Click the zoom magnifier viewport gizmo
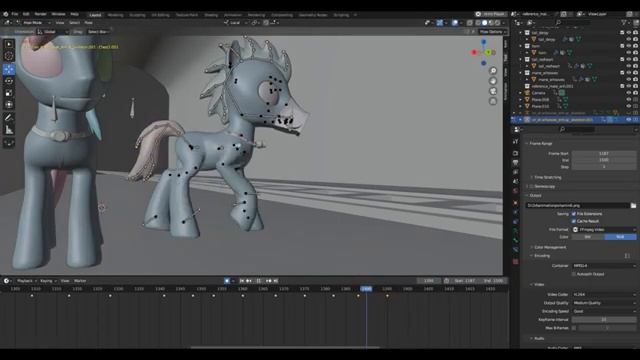Viewport: 640px width, 360px height. 493,71
